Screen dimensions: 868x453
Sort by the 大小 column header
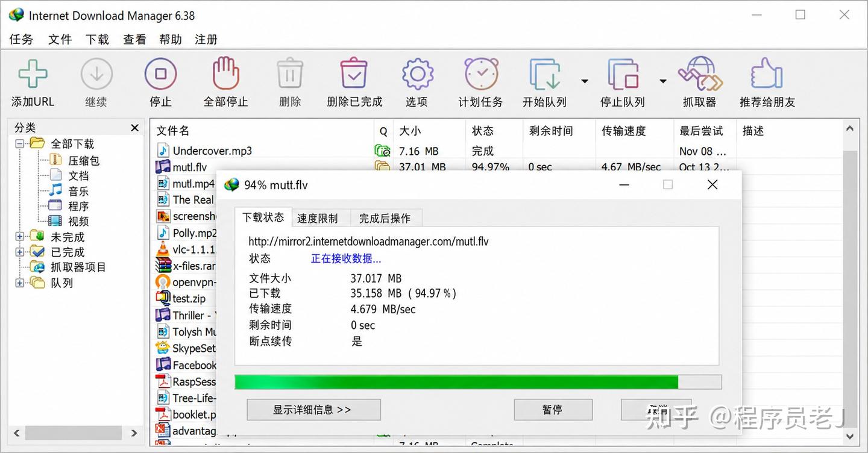click(429, 131)
